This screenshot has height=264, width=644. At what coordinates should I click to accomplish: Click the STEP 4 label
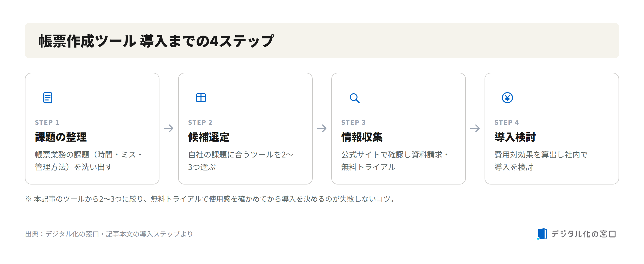click(x=507, y=122)
